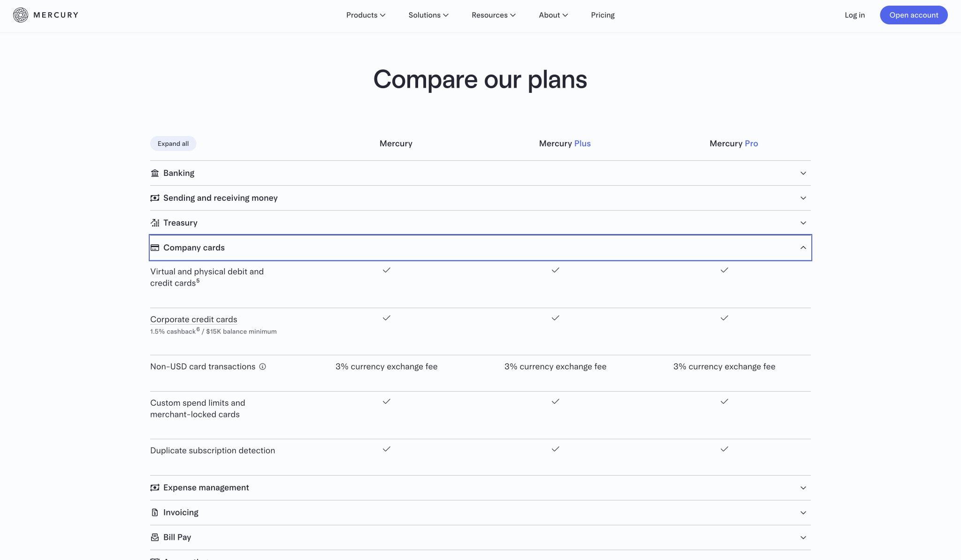
Task: Open the Corporate credit cards link
Action: pyautogui.click(x=194, y=319)
